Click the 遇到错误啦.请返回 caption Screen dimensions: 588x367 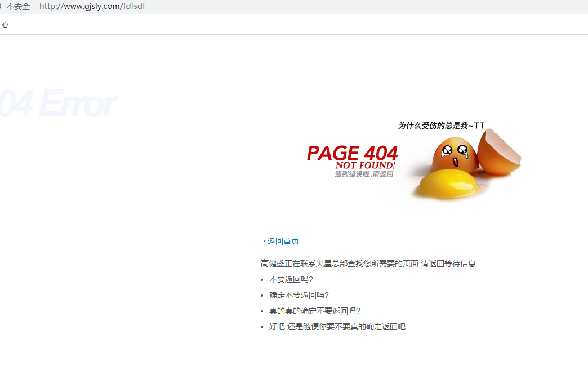tap(364, 174)
